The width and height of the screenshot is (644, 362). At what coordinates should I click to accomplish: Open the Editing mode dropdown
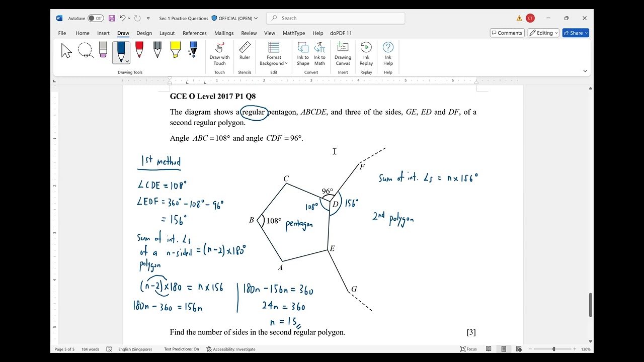click(x=543, y=33)
